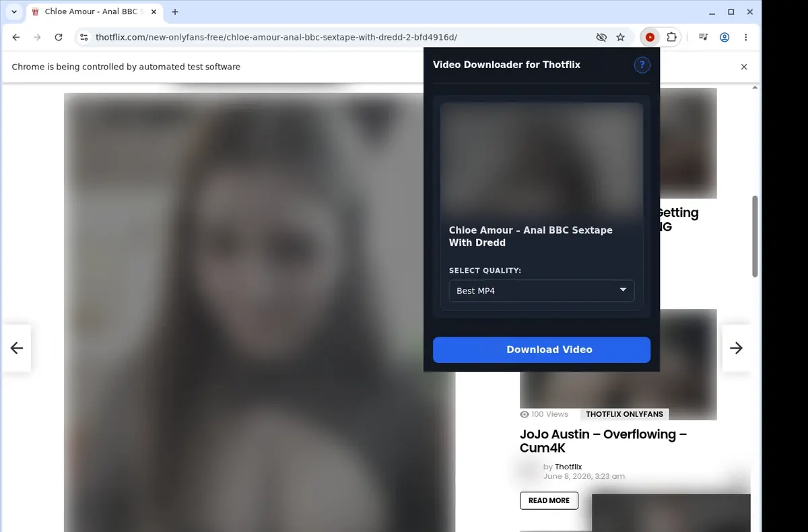Close the Chrome window
808x532 pixels.
[750, 12]
